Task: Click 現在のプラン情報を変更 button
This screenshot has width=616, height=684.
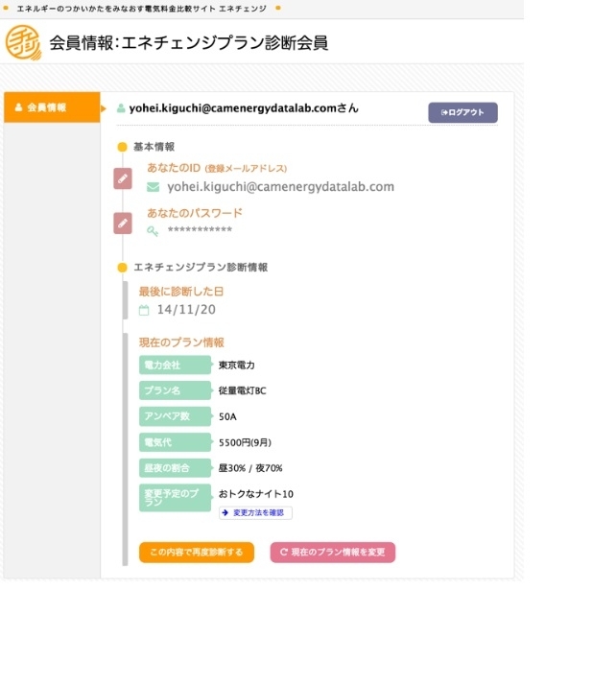Action: click(332, 553)
